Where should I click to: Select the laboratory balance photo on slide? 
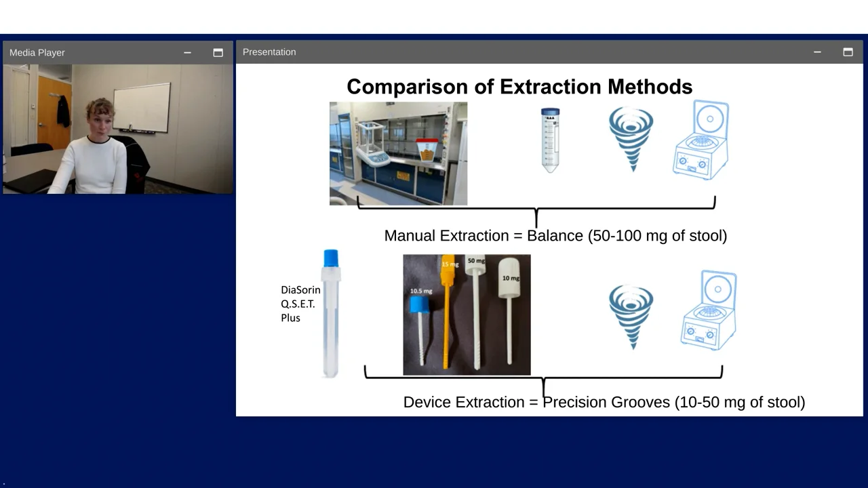[398, 154]
